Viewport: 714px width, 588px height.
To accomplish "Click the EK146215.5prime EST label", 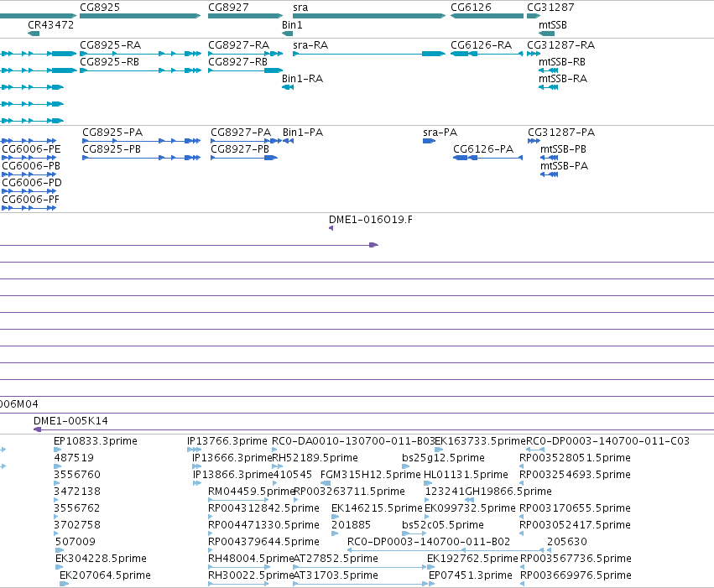I will point(377,508).
